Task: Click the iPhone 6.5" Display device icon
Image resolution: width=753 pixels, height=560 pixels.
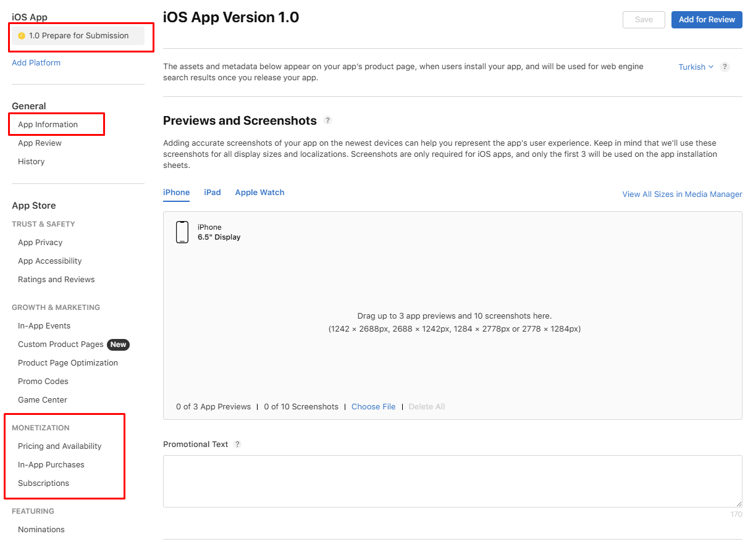Action: click(x=182, y=232)
